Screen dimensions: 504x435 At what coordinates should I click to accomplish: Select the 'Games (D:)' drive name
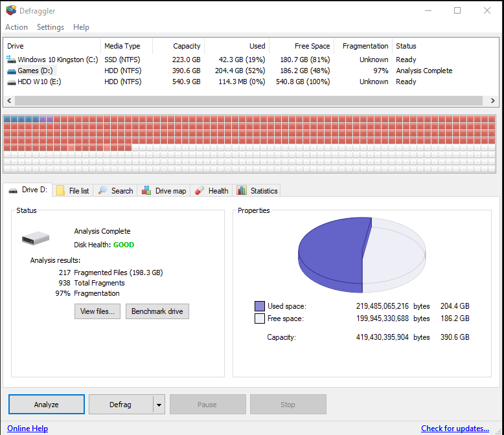(36, 71)
